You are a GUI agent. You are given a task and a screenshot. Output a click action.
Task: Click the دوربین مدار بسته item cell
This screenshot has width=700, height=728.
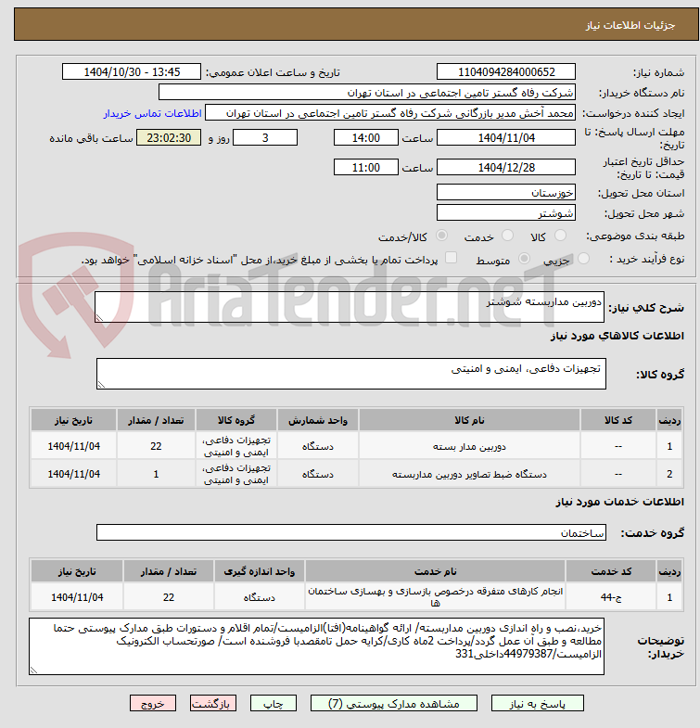tap(469, 446)
